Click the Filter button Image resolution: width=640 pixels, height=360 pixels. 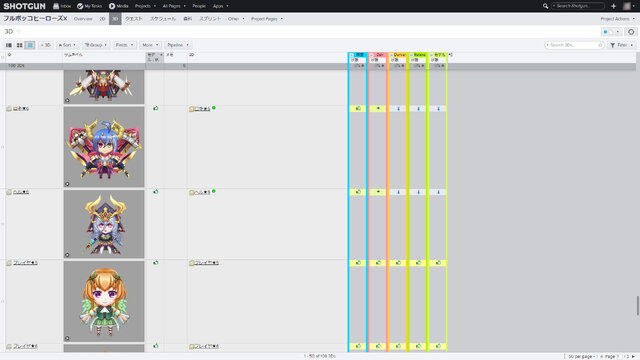[x=622, y=45]
